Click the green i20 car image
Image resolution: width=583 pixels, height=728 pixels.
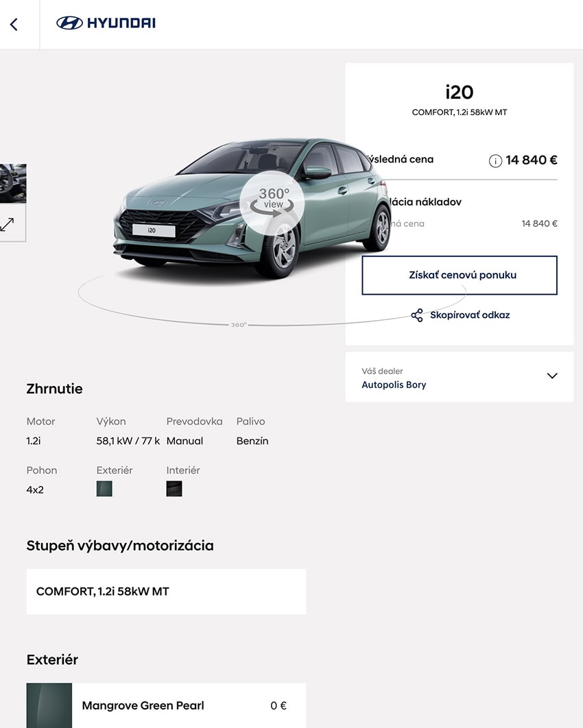tap(251, 209)
